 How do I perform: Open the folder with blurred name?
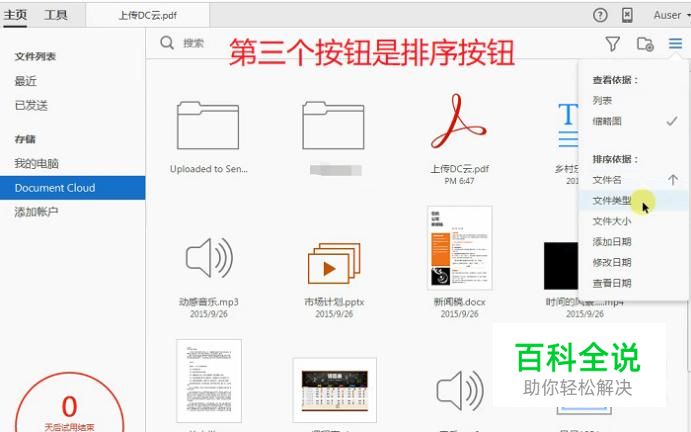coord(333,126)
